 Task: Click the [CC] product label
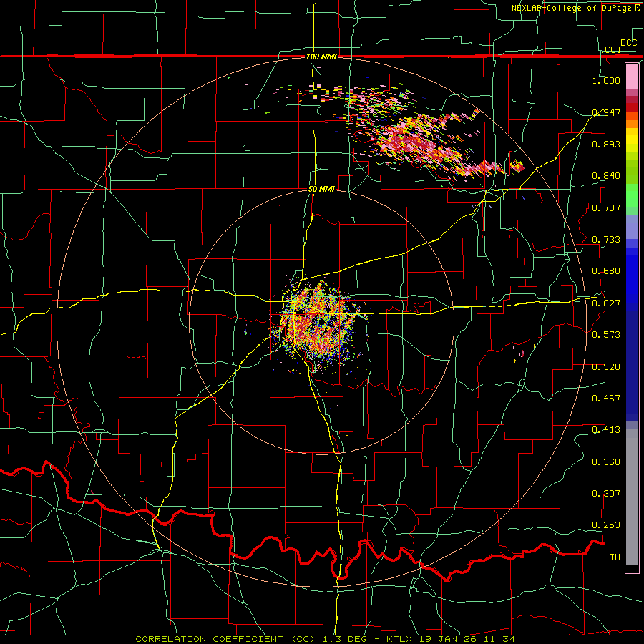coord(611,50)
